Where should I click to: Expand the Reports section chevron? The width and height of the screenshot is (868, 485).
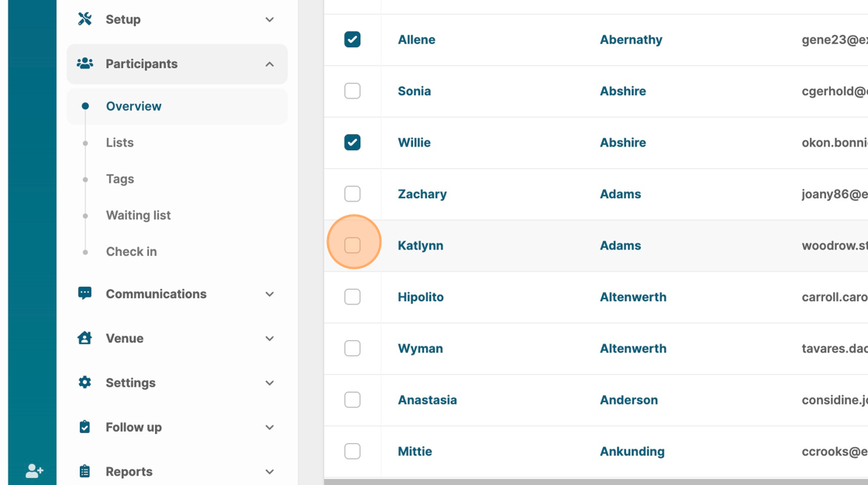click(x=269, y=472)
